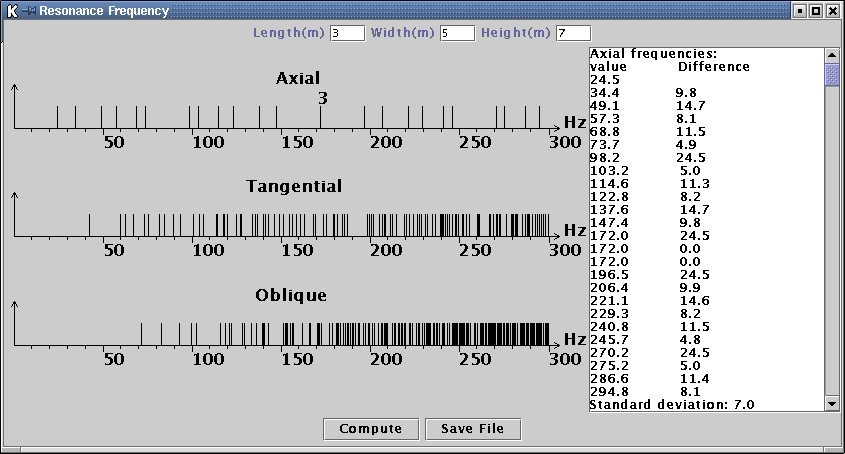Click the Standard deviation line in list
The height and width of the screenshot is (454, 845).
point(672,405)
